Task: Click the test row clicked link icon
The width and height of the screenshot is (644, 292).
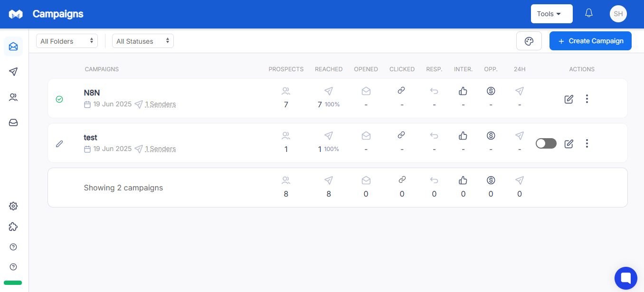Action: [402, 135]
